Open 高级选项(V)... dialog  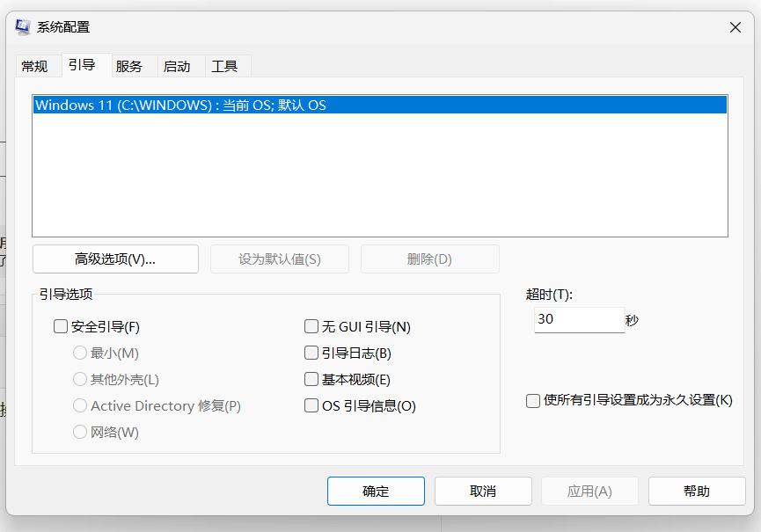pyautogui.click(x=115, y=259)
